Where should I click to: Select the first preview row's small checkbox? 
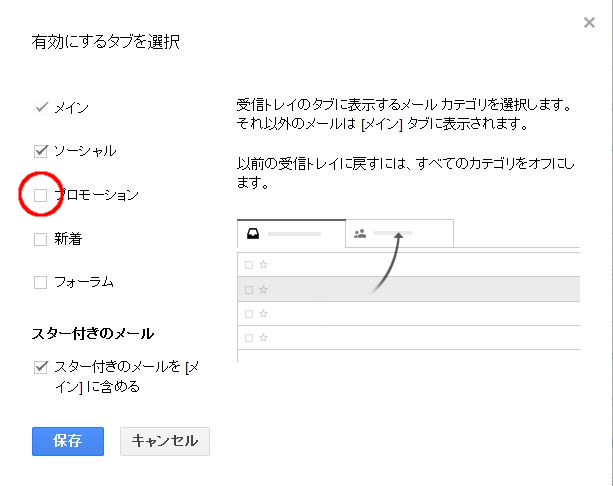click(248, 265)
